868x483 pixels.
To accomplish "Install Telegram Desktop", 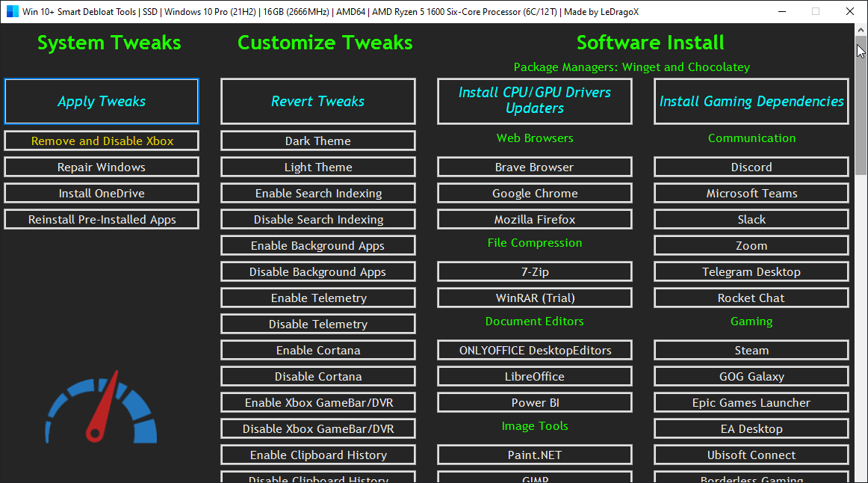I will click(751, 271).
